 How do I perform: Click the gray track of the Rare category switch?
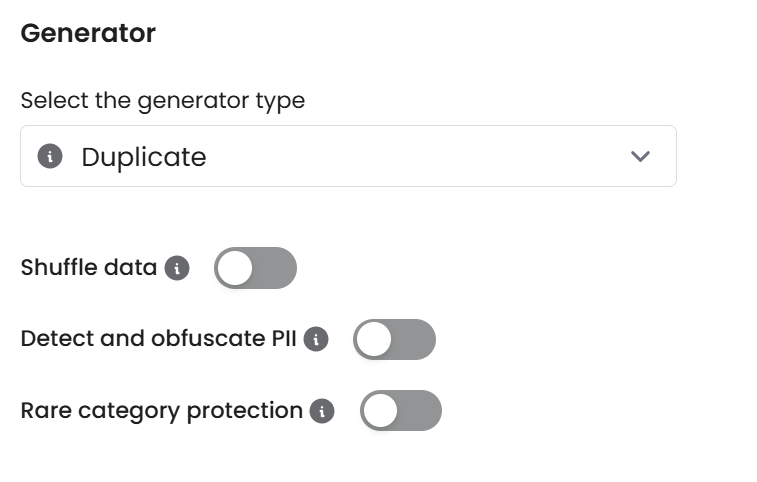pyautogui.click(x=421, y=411)
